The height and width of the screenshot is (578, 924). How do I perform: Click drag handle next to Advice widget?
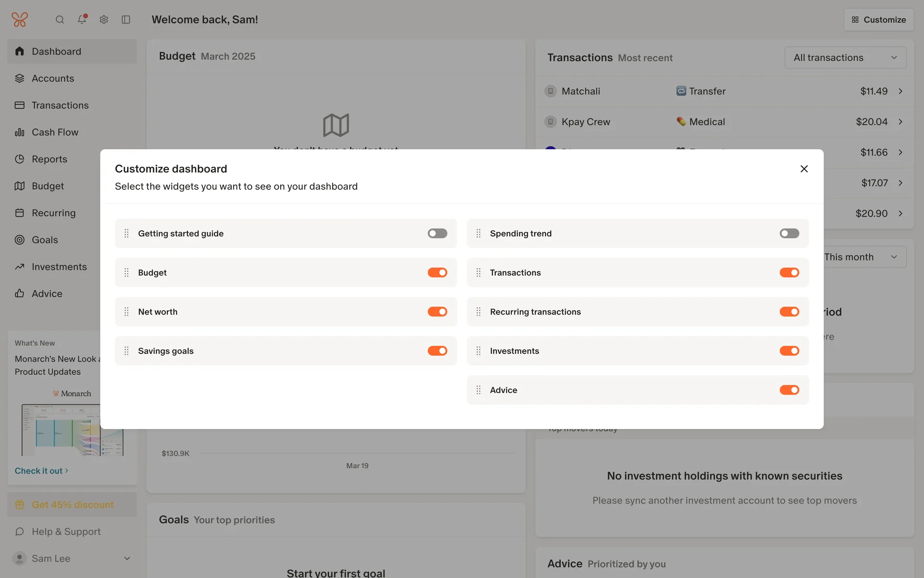click(478, 390)
